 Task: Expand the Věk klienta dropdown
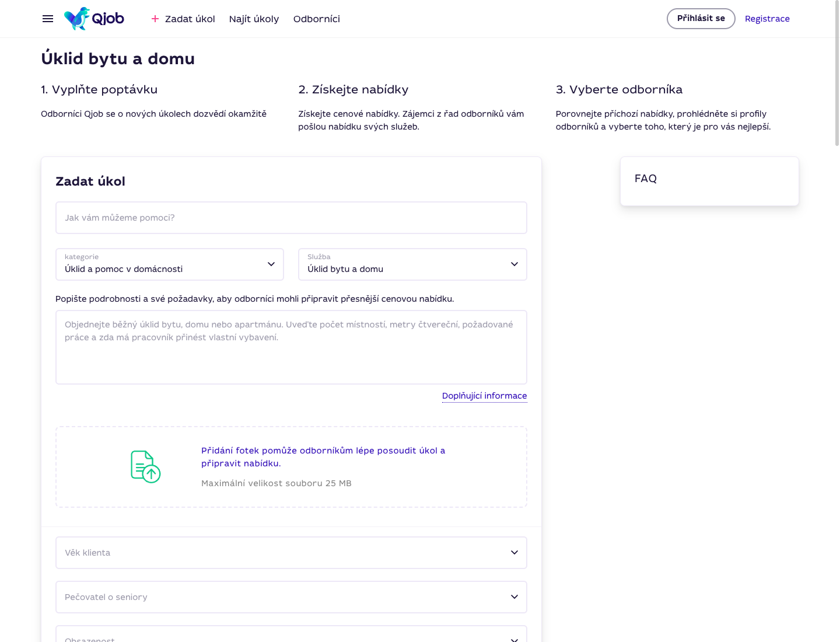(291, 553)
